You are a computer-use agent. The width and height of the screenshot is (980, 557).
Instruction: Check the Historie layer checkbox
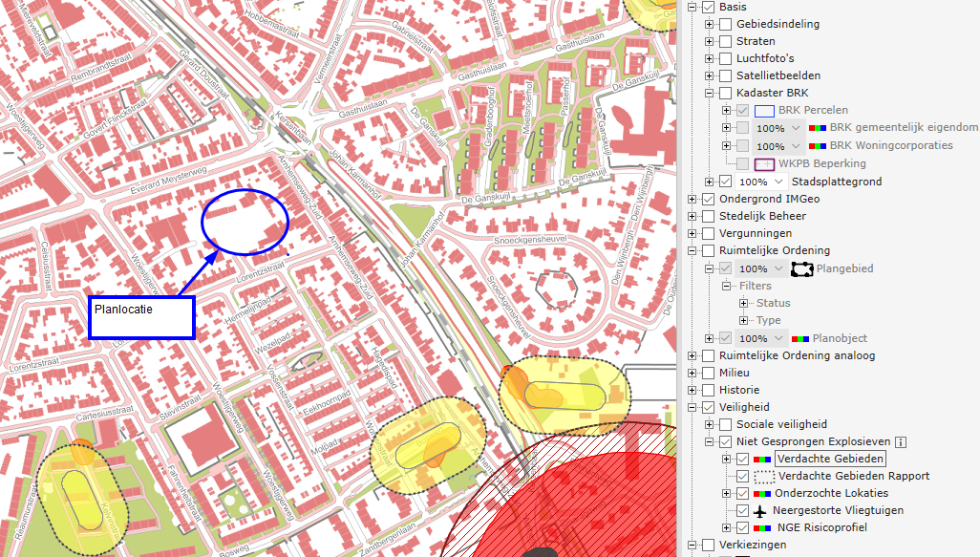tap(708, 390)
